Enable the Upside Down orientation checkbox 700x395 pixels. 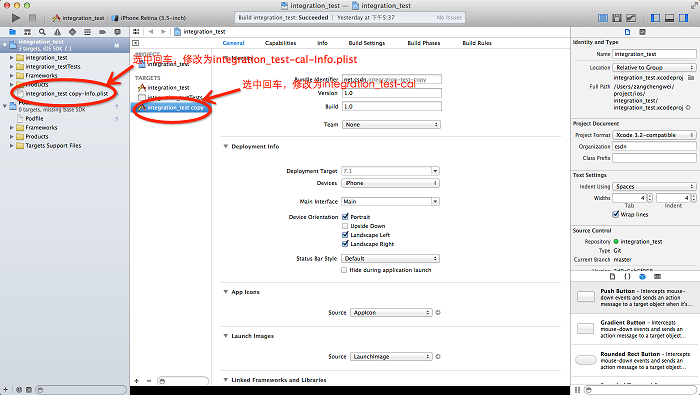coord(345,226)
